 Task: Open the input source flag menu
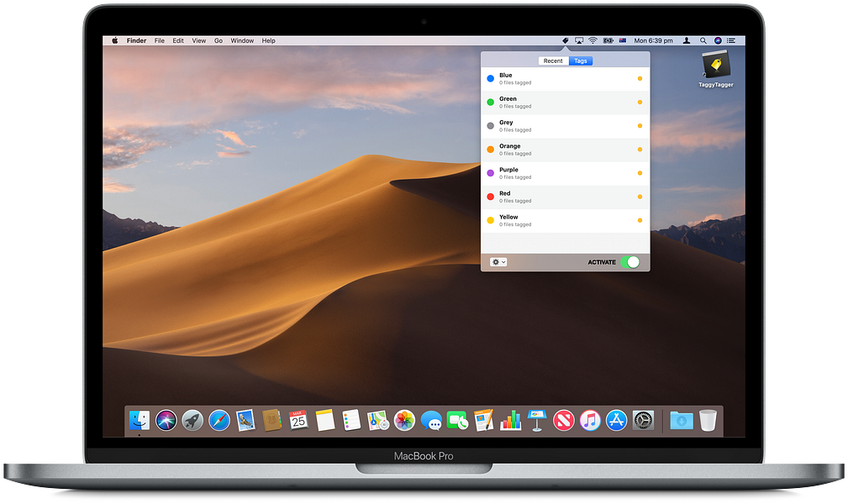click(623, 40)
